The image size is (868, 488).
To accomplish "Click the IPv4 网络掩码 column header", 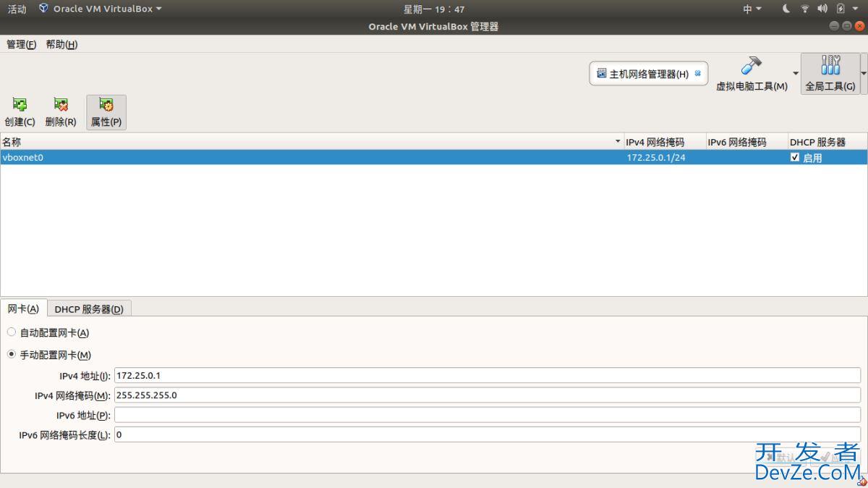I will 664,142.
